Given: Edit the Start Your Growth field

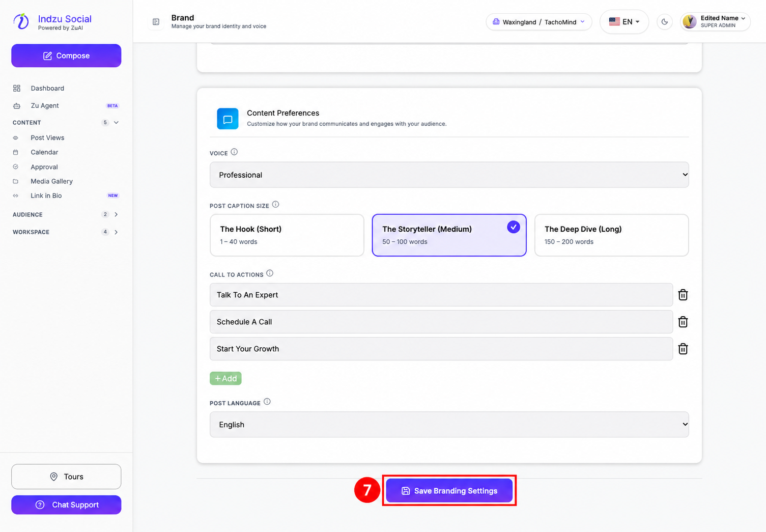Looking at the screenshot, I should pos(441,349).
